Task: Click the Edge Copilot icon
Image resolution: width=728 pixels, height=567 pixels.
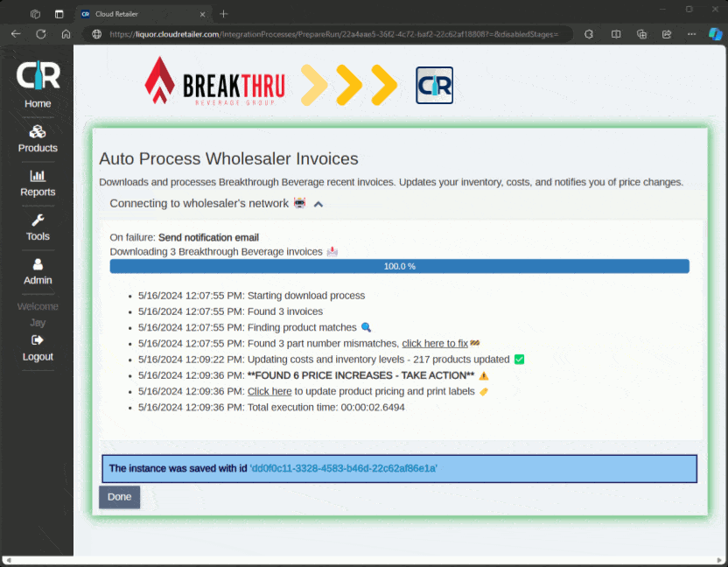Action: [714, 34]
